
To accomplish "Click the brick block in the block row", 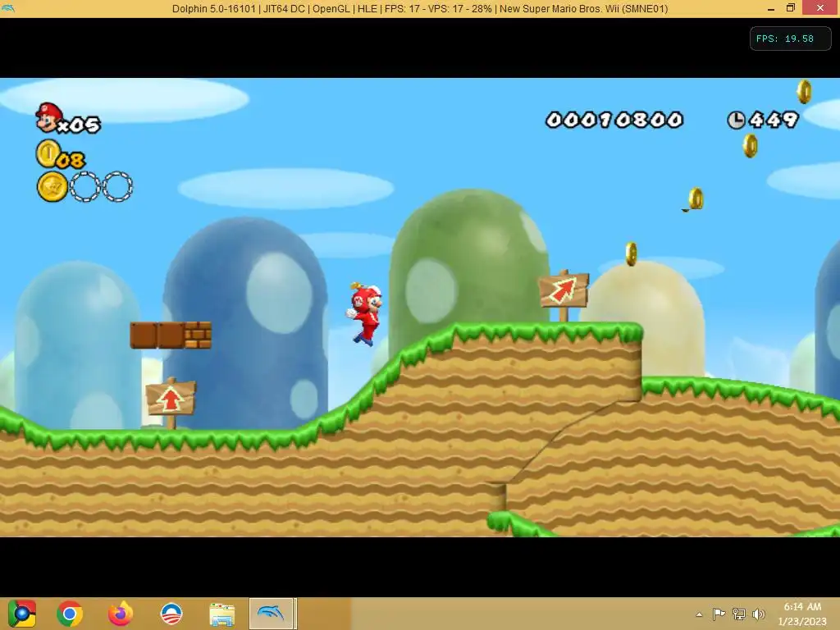I will (x=199, y=335).
